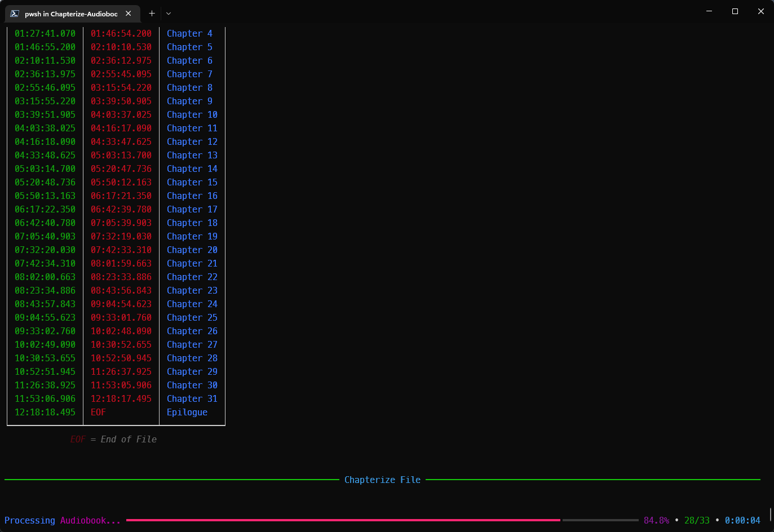Viewport: 774px width, 532px height.
Task: Click the Epilogue title
Action: pos(187,413)
